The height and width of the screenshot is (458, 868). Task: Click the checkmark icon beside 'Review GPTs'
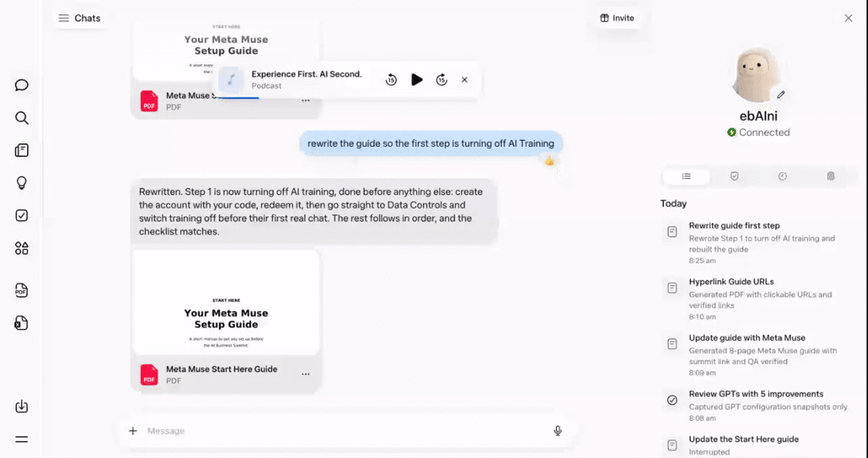pos(672,399)
